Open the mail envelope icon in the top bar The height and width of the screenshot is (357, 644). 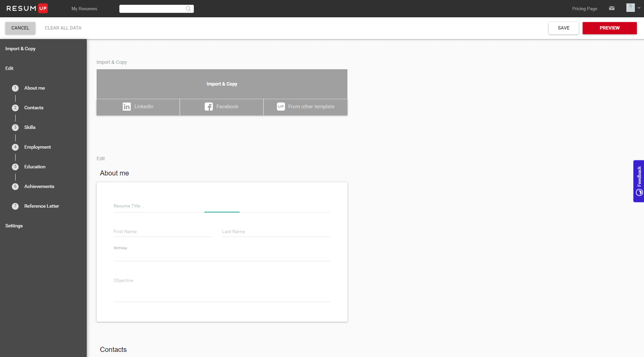point(612,8)
